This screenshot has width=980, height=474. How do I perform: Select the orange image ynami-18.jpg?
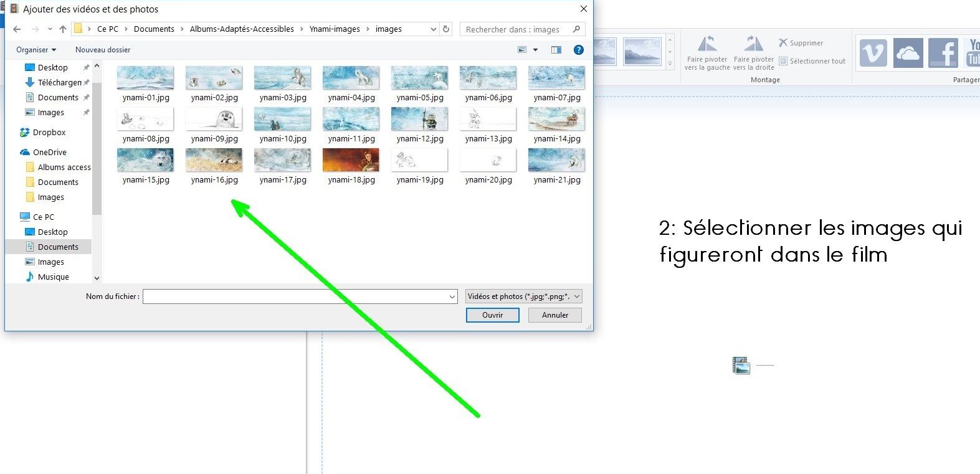coord(351,161)
